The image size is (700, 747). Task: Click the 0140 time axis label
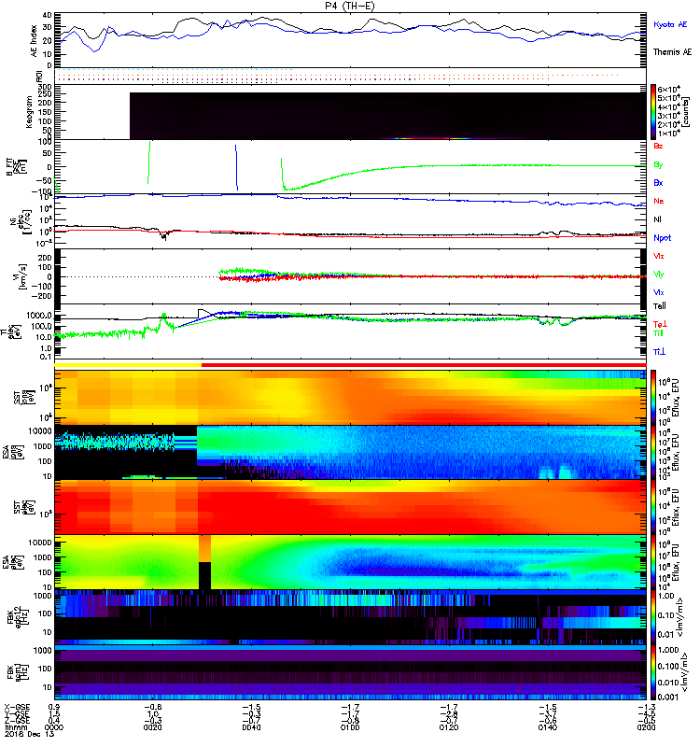(547, 727)
